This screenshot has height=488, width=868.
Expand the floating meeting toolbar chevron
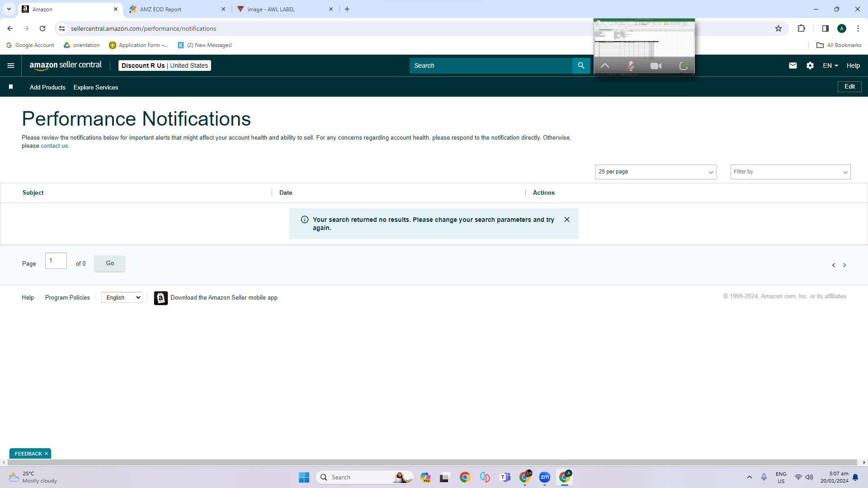click(x=605, y=66)
